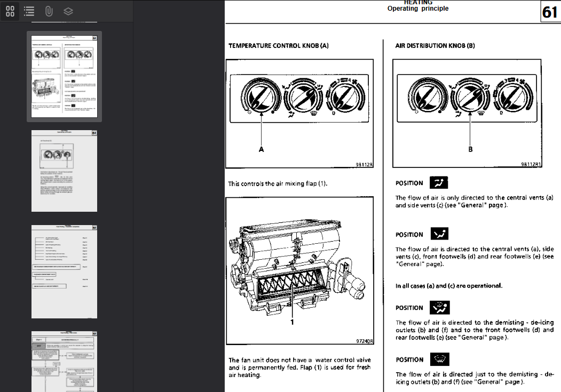Click 'In all cases (a) and (c) are operational.'
561x392 pixels.
(x=449, y=286)
